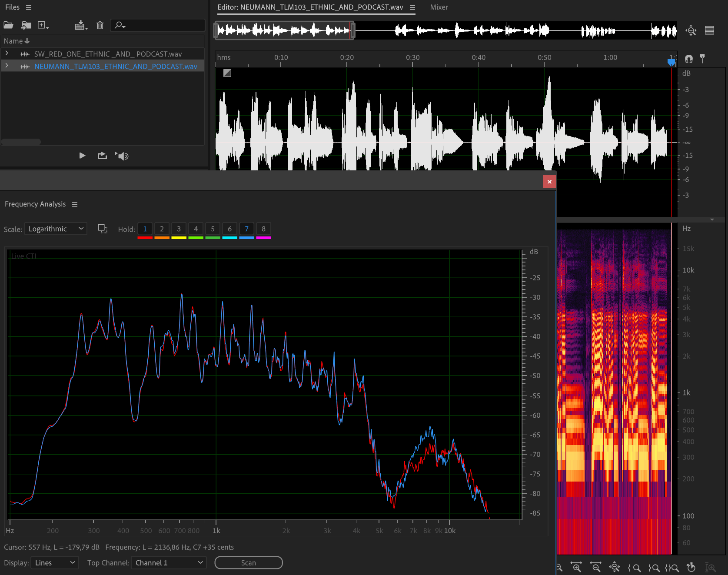The height and width of the screenshot is (575, 728).
Task: Switch to the Mixer tab
Action: coord(439,7)
